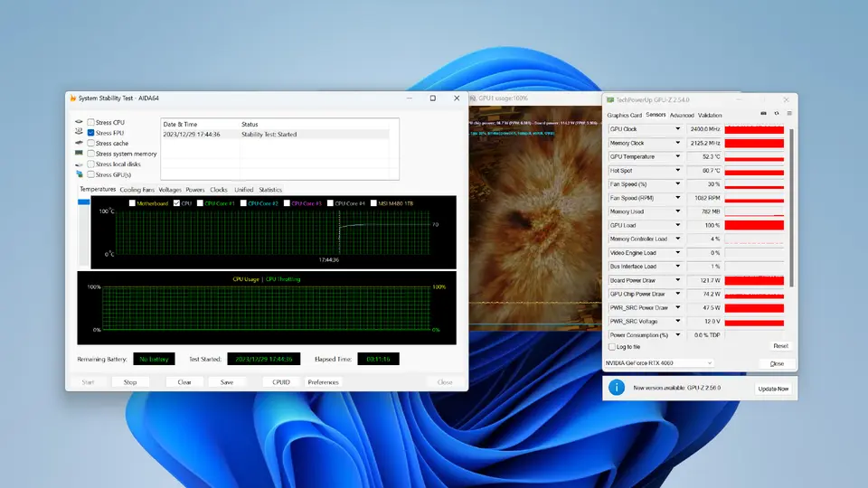Open the Fan Speed (RPM) sensor dropdown
868x488 pixels.
[x=677, y=198]
